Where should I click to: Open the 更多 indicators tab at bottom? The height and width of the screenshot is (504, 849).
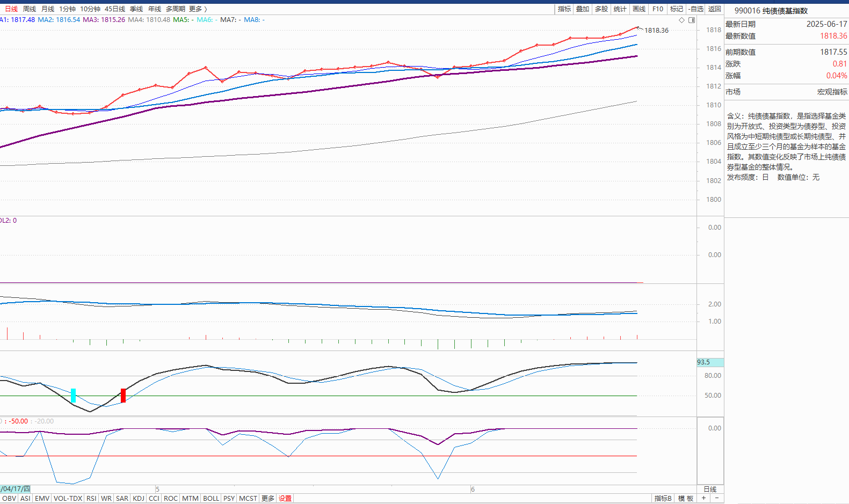(x=268, y=499)
